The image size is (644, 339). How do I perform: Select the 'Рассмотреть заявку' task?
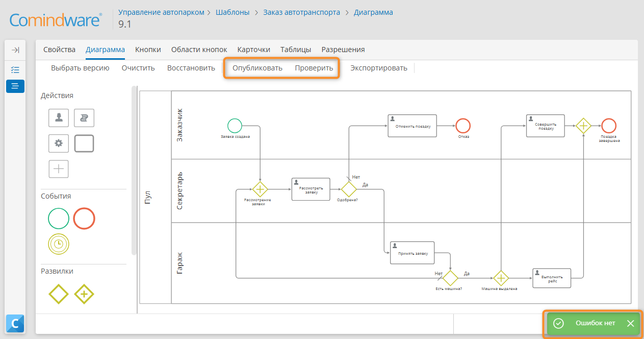coord(311,189)
